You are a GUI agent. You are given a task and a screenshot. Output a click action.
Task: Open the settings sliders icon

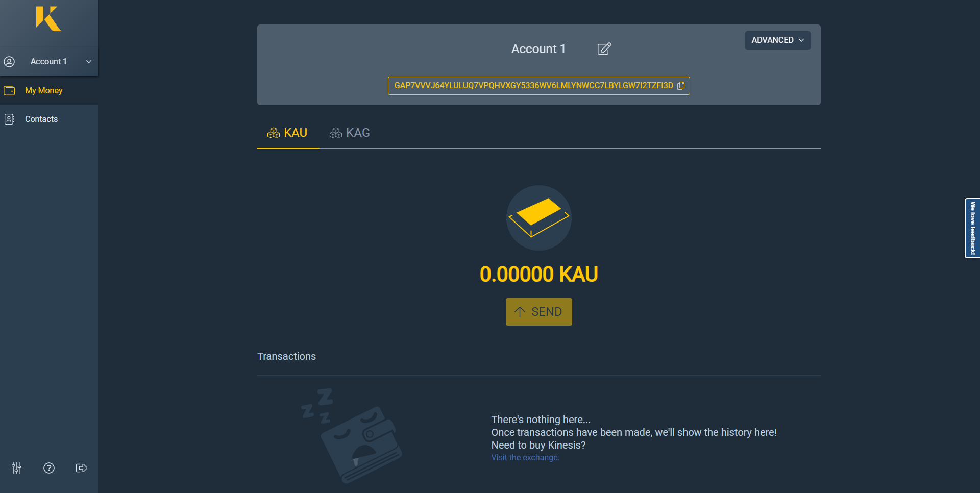[x=16, y=468]
